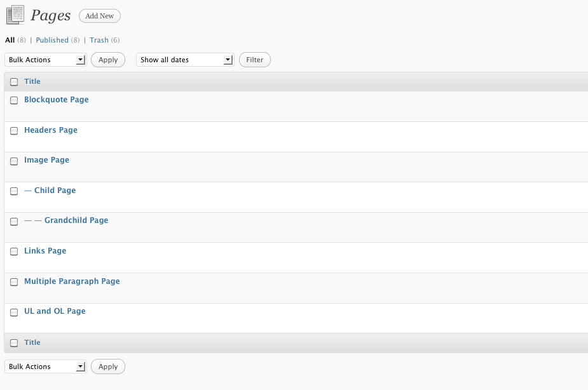Screen dimensions: 588x390
Task: Expand the Show all dates dropdown
Action: click(185, 60)
